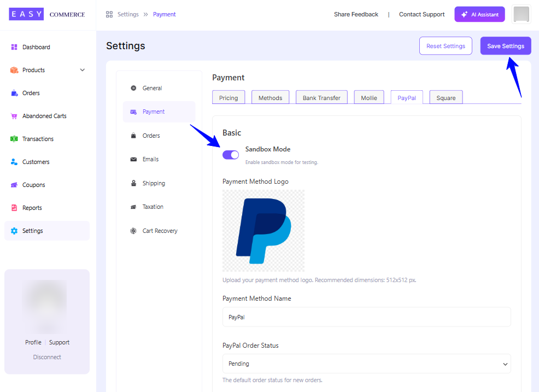Click the Customers people icon
This screenshot has height=392, width=539.
pyautogui.click(x=14, y=162)
